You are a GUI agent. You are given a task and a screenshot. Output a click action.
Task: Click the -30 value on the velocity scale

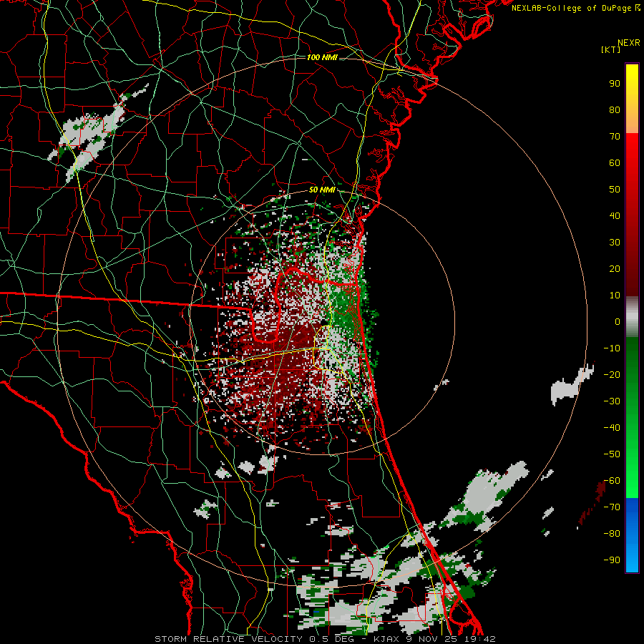[x=612, y=401]
